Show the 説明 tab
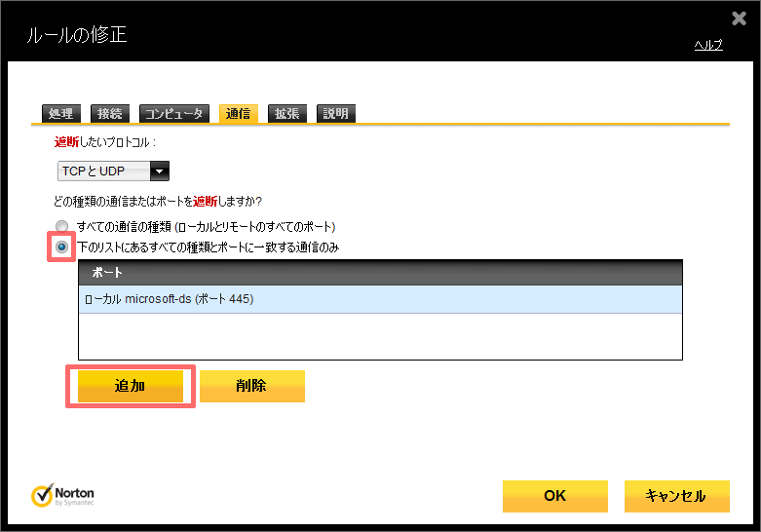761x532 pixels. click(335, 114)
